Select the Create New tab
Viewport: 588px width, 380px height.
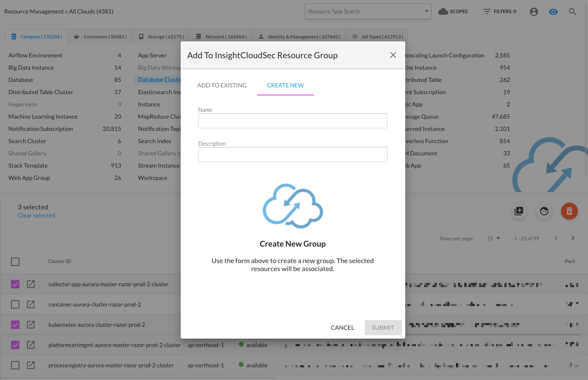pos(285,85)
